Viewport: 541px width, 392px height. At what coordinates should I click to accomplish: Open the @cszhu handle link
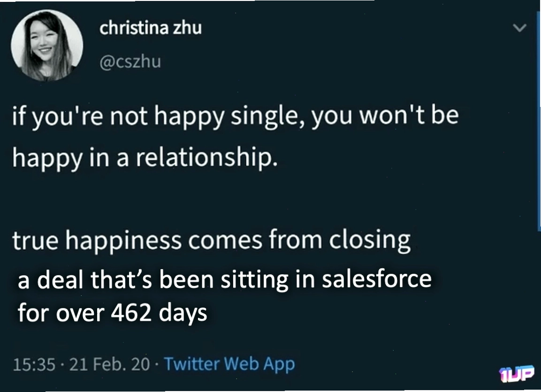[x=130, y=62]
